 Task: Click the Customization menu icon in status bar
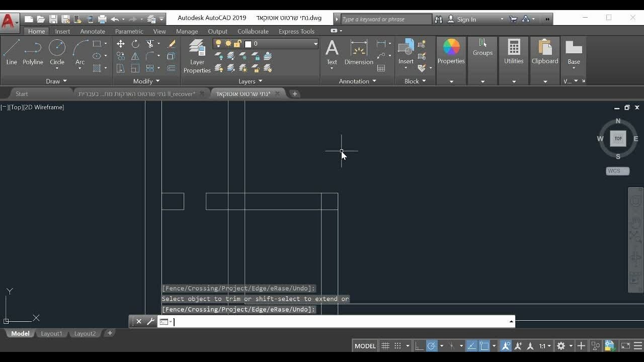637,346
